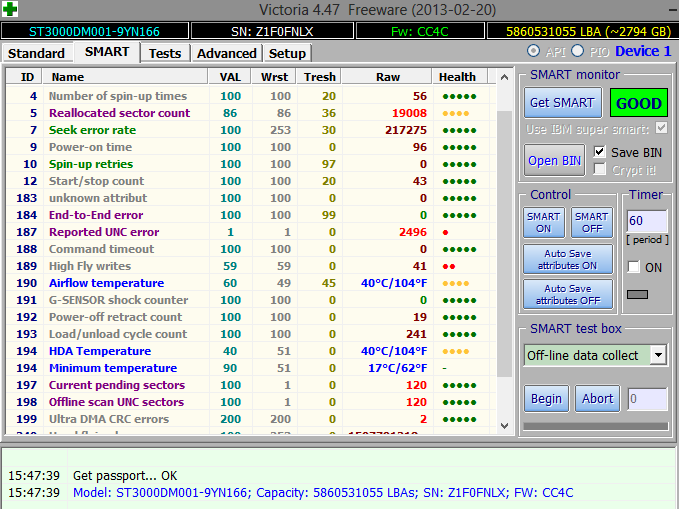Click the Raw column header
679x509 pixels.
[x=388, y=77]
